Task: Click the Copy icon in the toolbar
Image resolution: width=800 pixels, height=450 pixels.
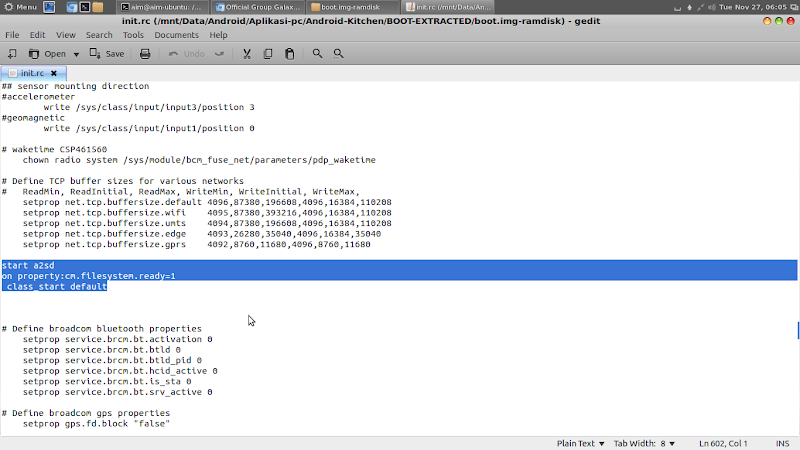Action: [267, 53]
